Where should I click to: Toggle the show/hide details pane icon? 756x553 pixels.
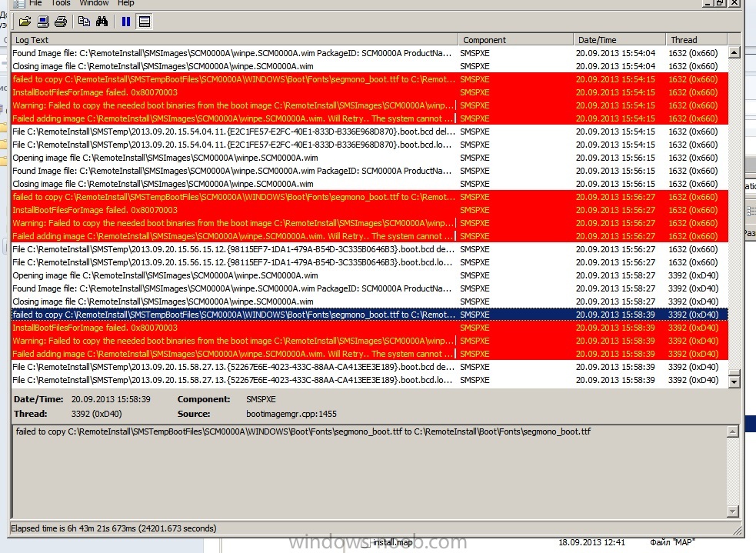tap(144, 22)
